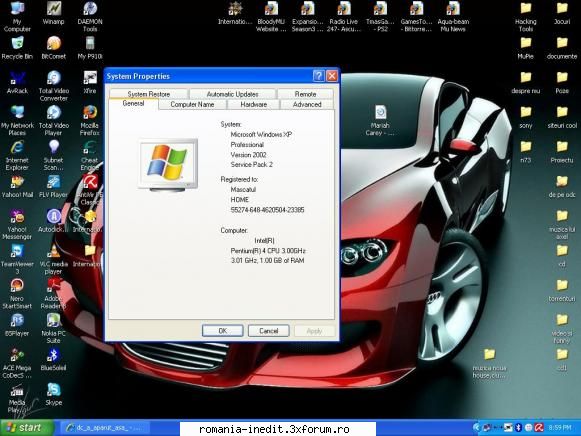Launch BitComet desktop shortcut
The image size is (581, 436).
click(x=53, y=48)
